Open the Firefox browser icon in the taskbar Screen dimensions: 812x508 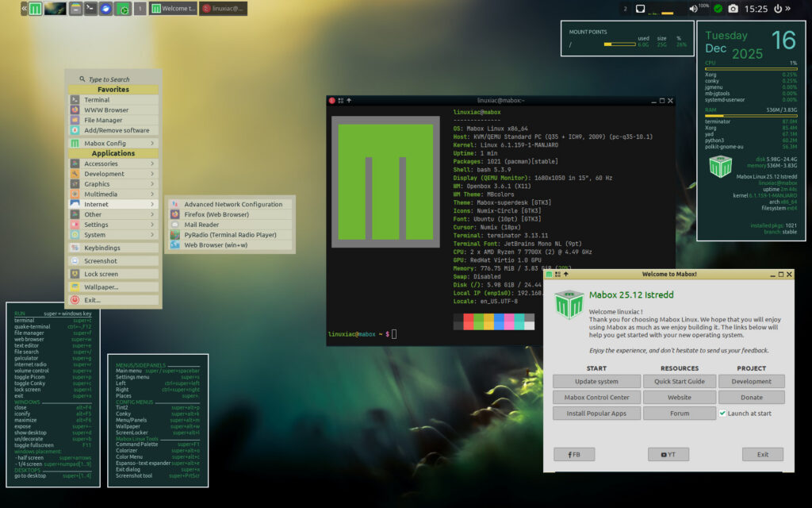tap(105, 8)
